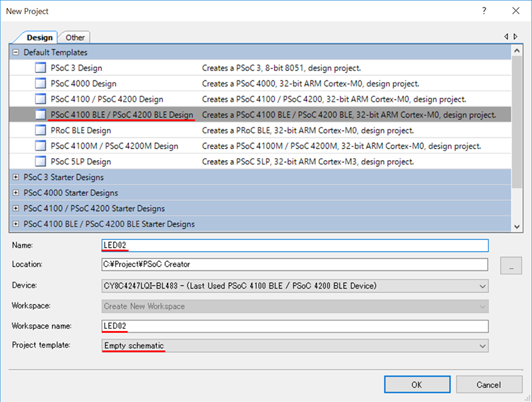The height and width of the screenshot is (402, 532).
Task: Expand PSoC 4100 / PSoC 4200 Starter Designs
Action: (x=15, y=208)
